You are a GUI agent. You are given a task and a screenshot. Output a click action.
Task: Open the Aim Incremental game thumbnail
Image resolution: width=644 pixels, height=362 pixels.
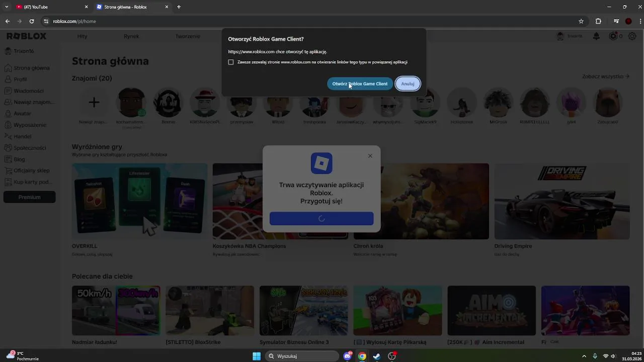492,310
